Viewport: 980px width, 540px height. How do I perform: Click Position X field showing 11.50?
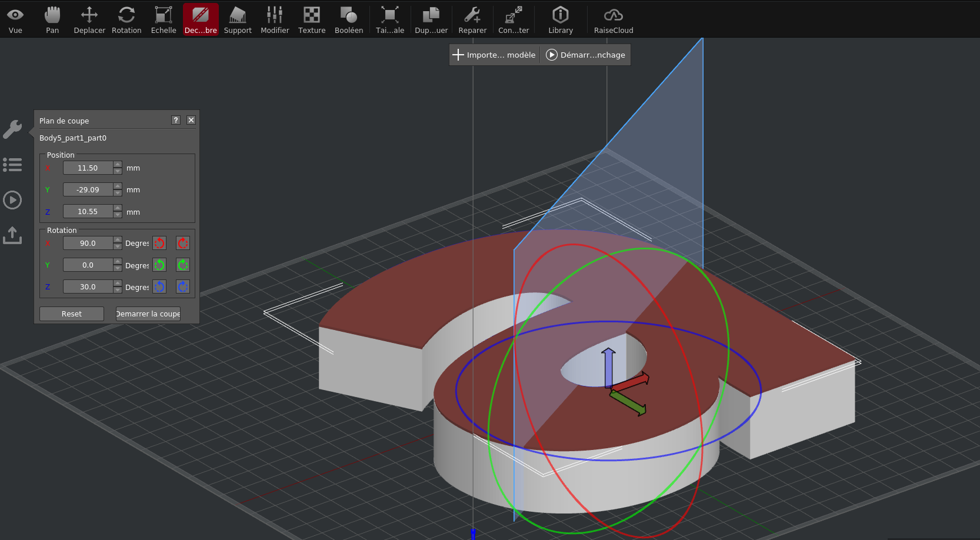88,168
